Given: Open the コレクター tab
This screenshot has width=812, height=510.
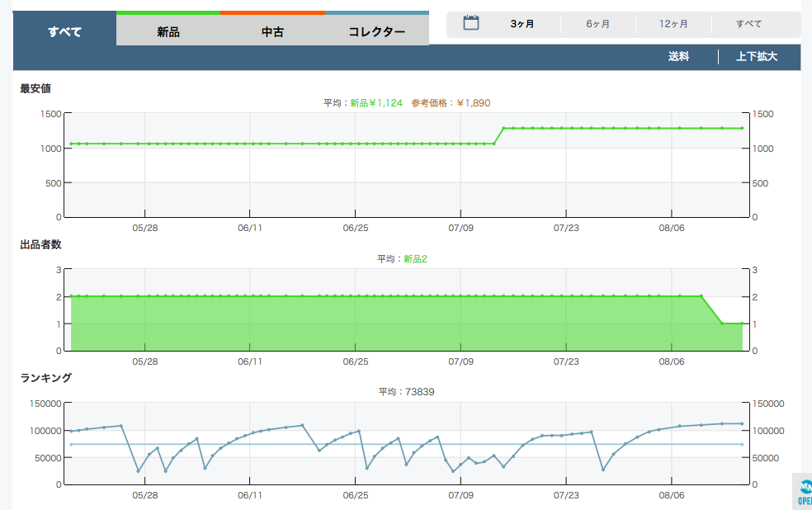Looking at the screenshot, I should point(376,32).
